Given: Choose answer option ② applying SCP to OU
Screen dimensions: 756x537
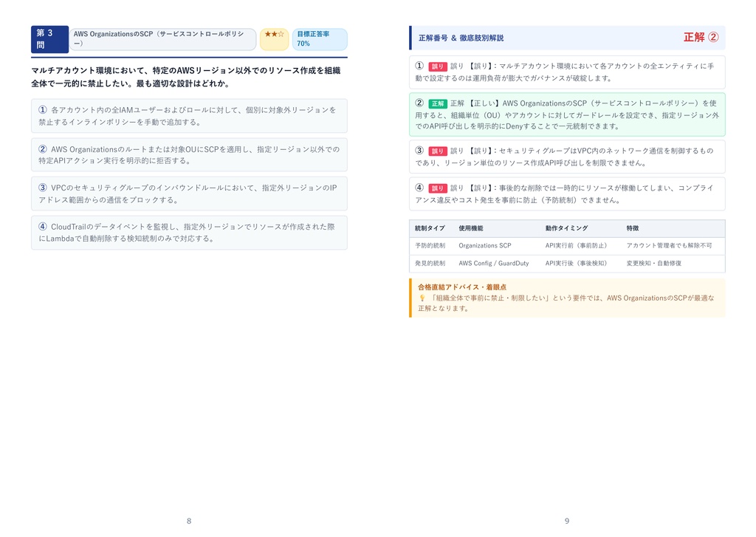Looking at the screenshot, I should (x=189, y=155).
